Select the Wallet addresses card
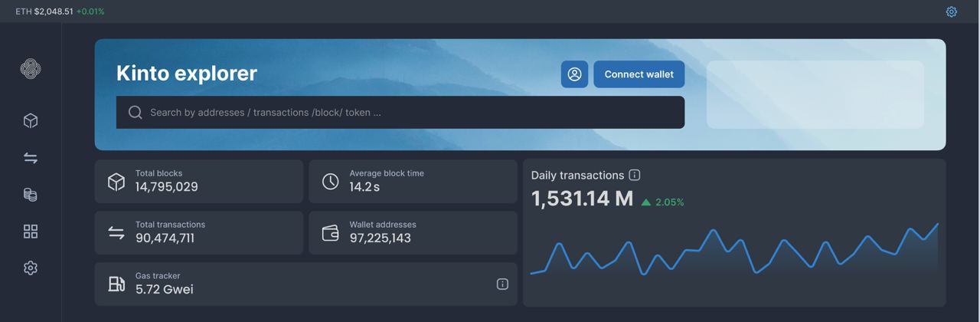Image resolution: width=980 pixels, height=322 pixels. [x=413, y=233]
